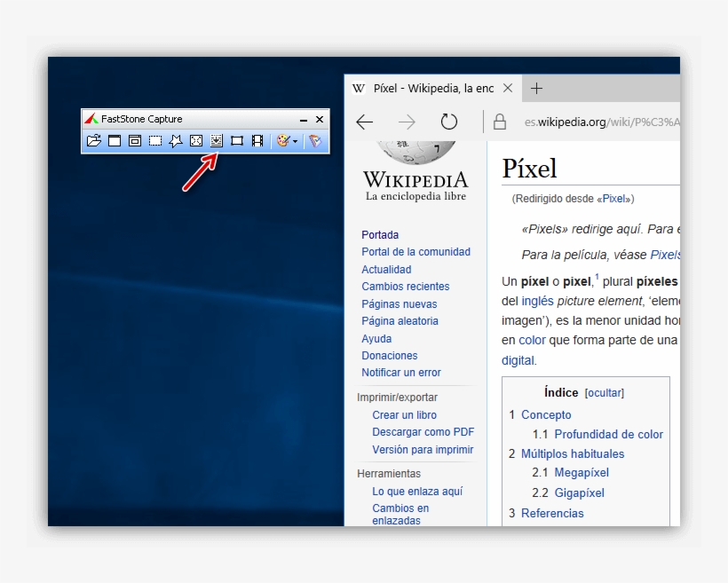Reload the Wikipedia page
Viewport: 728px width, 583px height.
(449, 122)
